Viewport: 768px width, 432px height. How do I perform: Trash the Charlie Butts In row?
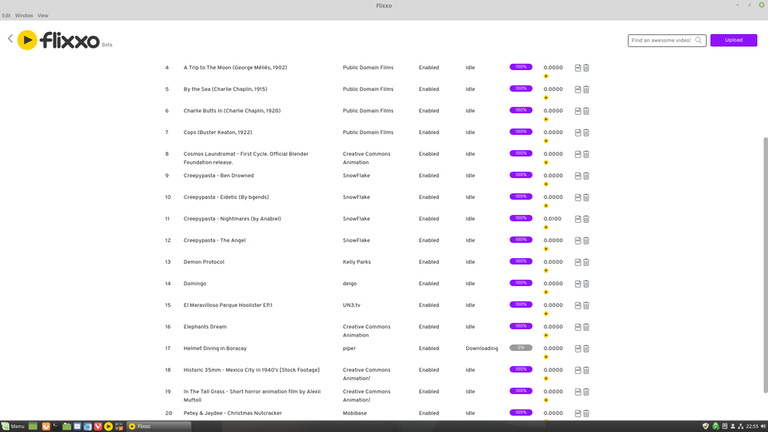click(x=586, y=111)
